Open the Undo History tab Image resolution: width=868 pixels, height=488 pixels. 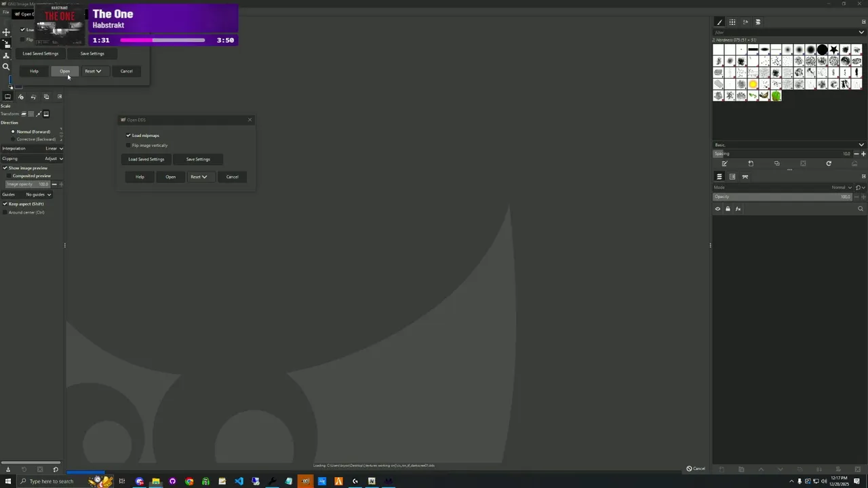point(33,97)
